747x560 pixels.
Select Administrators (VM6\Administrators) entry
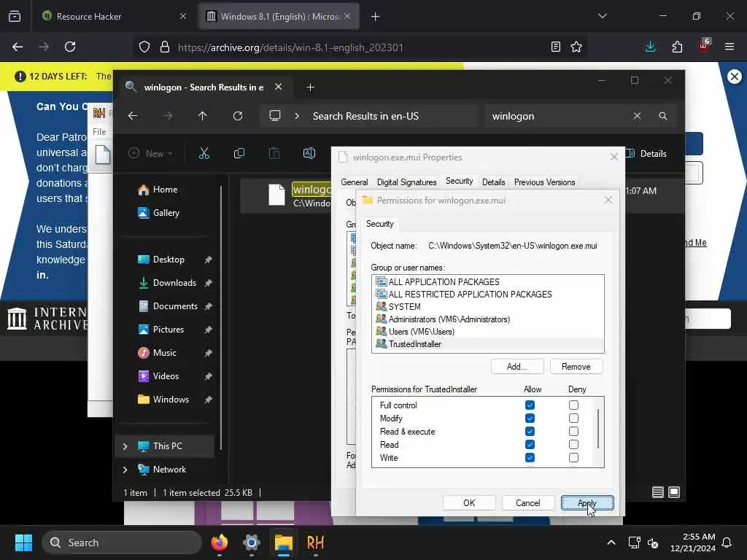(x=488, y=319)
